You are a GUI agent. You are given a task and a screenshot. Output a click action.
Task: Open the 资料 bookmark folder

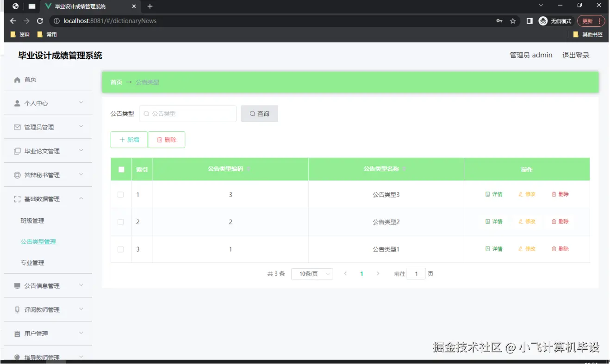tap(20, 35)
